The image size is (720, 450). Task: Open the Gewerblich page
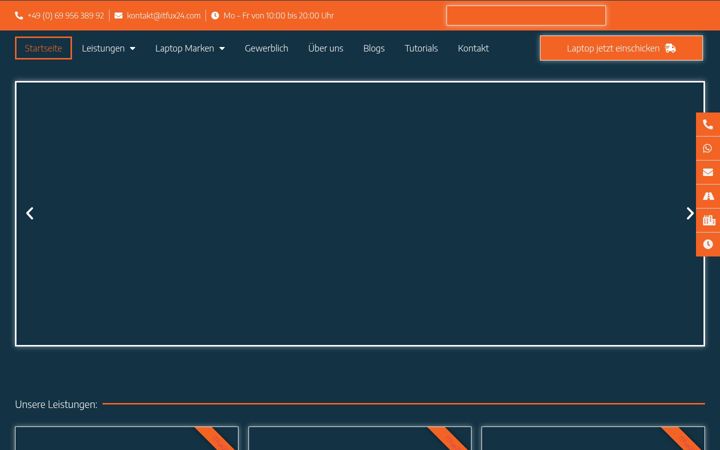coord(266,48)
